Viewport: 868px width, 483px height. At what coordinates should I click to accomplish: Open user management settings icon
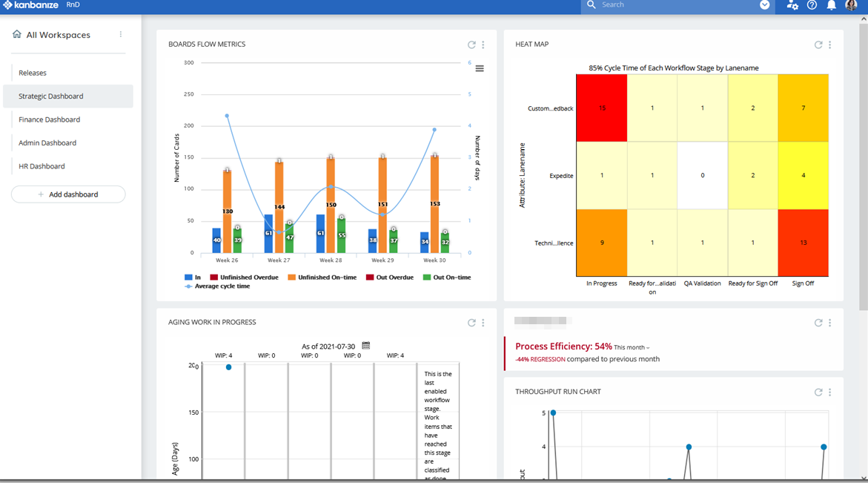pos(792,5)
